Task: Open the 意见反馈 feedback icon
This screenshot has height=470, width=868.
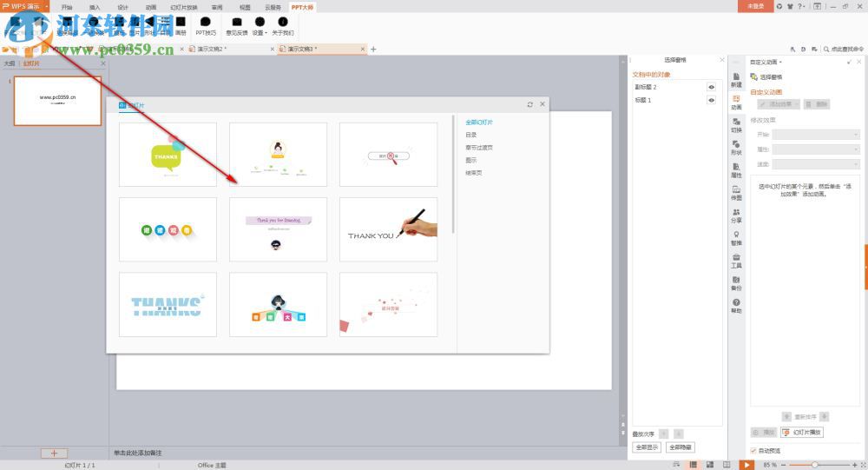Action: [x=237, y=26]
